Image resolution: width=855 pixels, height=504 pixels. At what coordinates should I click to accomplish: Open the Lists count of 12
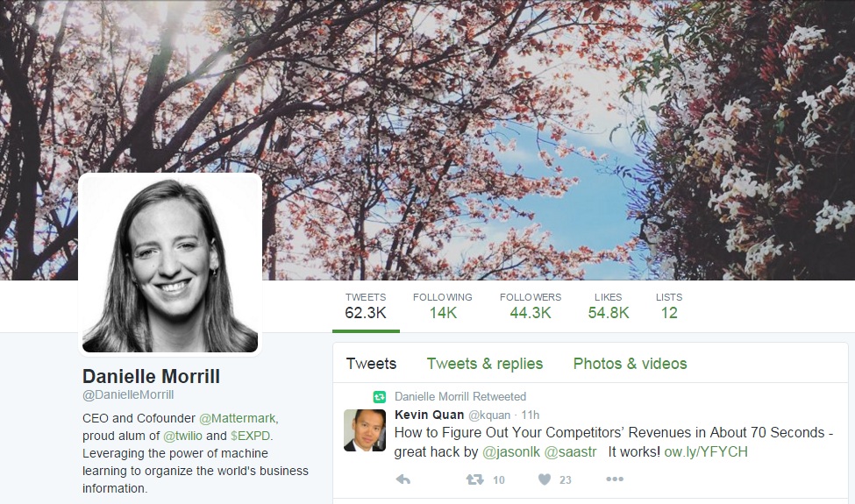(x=669, y=306)
